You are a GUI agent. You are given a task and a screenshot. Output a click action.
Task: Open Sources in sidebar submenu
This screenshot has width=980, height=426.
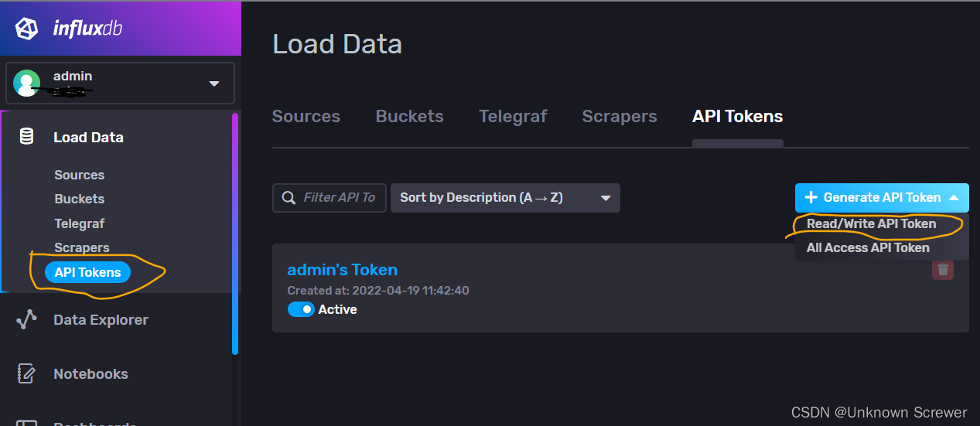click(x=79, y=175)
